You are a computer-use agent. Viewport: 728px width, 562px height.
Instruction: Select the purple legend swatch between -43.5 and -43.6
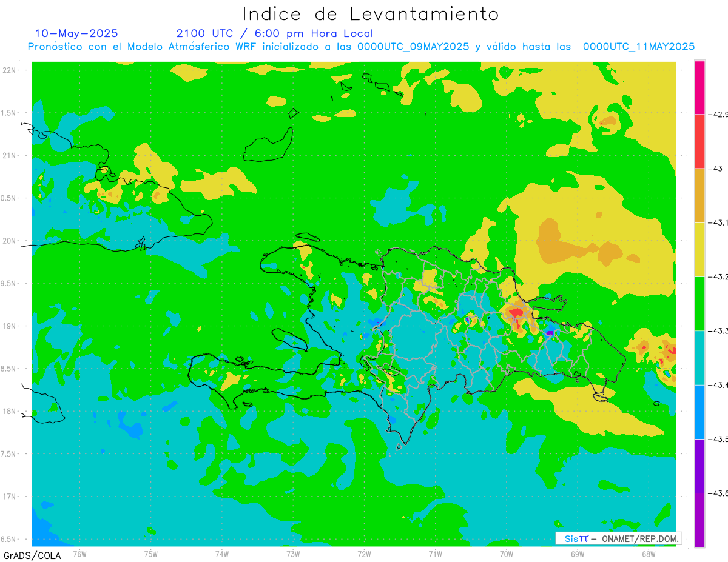click(x=699, y=466)
